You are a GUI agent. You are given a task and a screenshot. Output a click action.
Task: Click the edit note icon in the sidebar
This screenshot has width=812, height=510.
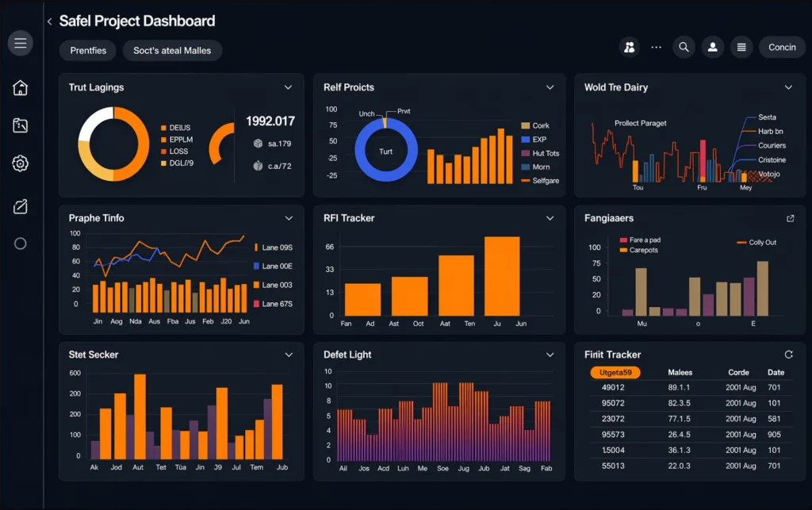coord(21,207)
